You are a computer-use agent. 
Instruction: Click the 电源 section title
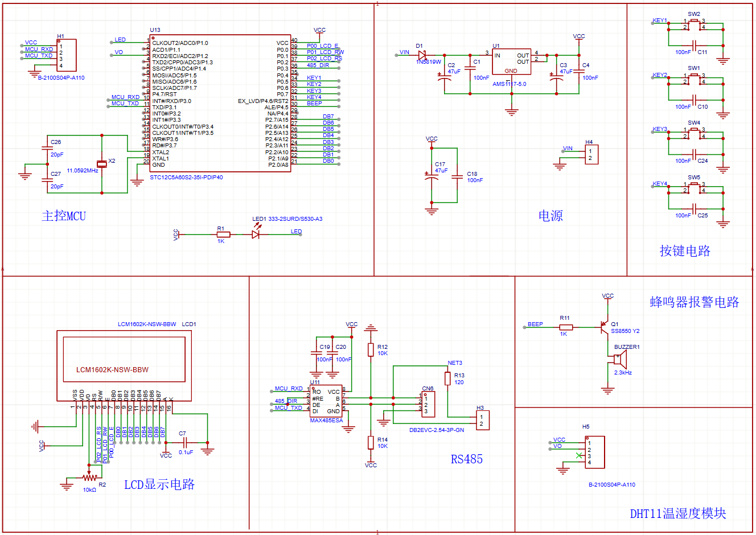(x=550, y=216)
